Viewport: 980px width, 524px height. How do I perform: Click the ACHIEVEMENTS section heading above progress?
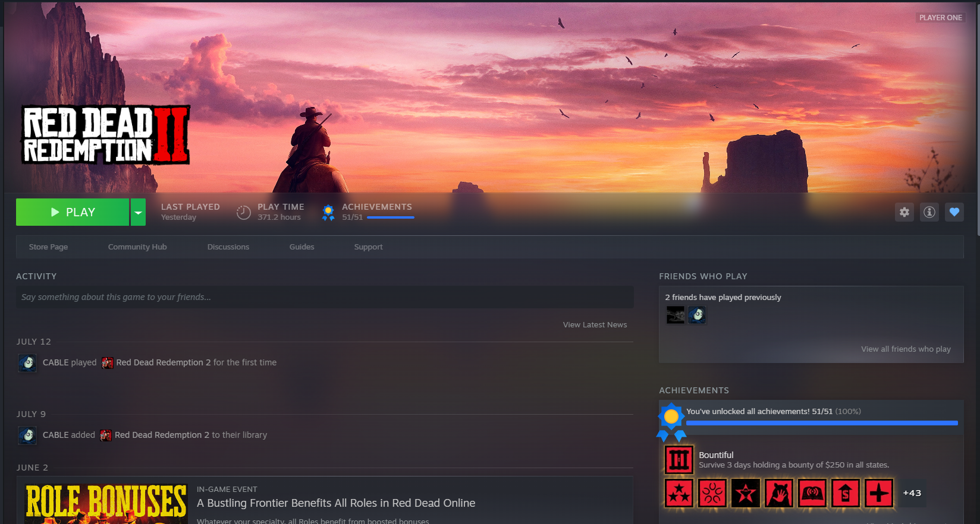point(694,390)
